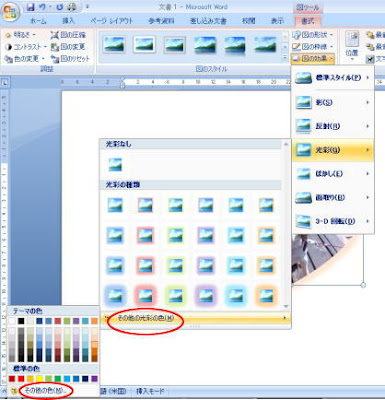Expand the コントラスト contrast dropdown
The image size is (385, 400).
[25, 47]
